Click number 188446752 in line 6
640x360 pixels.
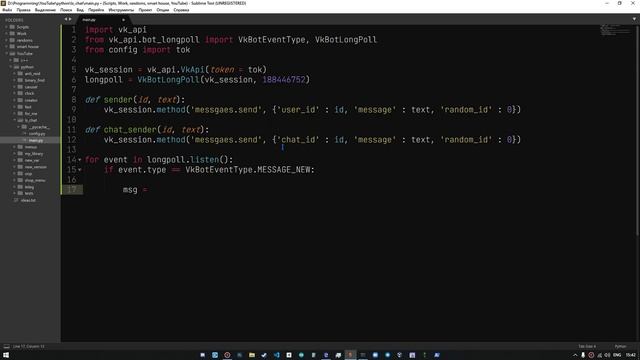click(284, 80)
